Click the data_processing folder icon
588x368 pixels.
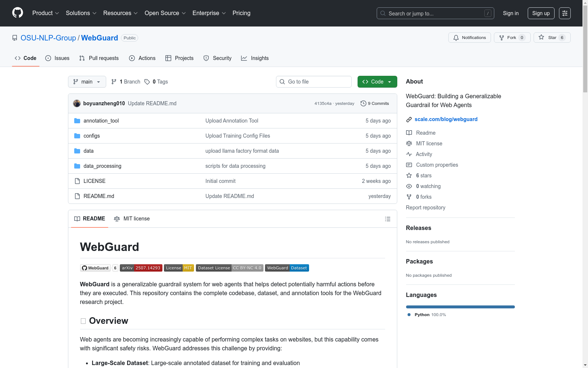pos(77,166)
